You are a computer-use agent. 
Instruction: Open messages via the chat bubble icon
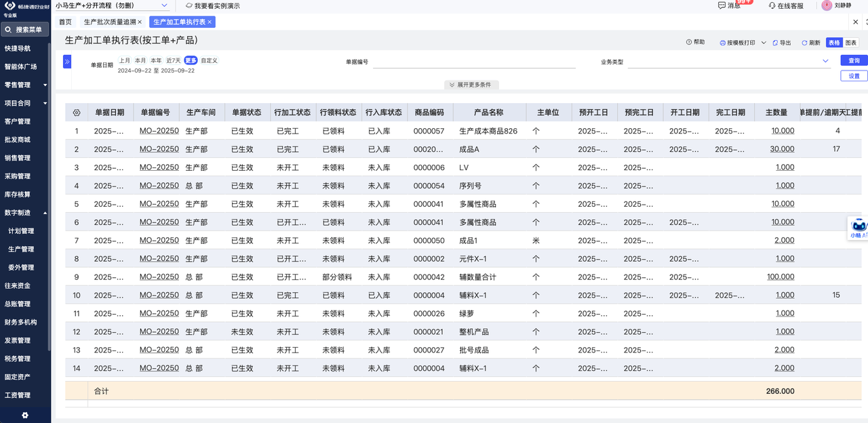click(722, 5)
